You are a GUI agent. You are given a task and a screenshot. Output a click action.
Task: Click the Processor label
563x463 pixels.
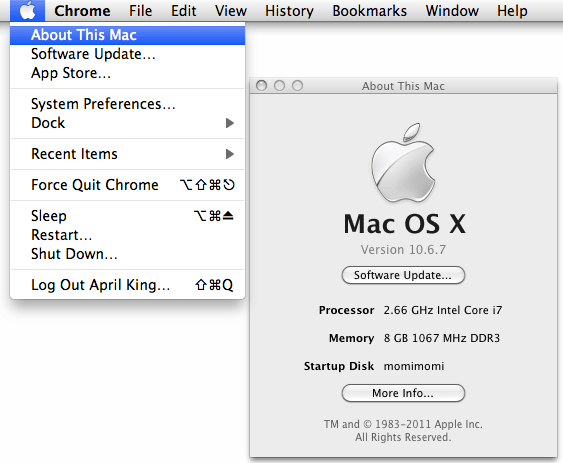(346, 310)
